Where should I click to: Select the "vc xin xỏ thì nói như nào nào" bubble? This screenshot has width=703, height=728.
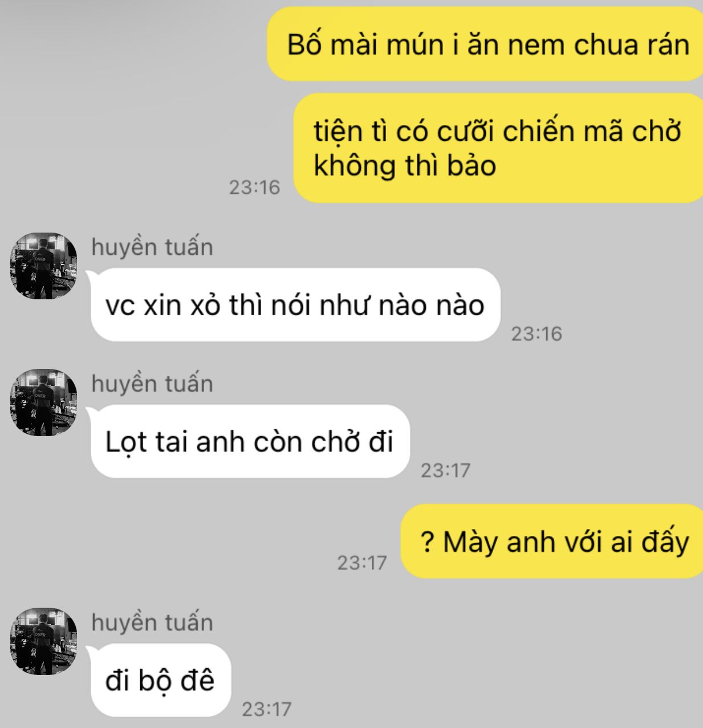(295, 305)
